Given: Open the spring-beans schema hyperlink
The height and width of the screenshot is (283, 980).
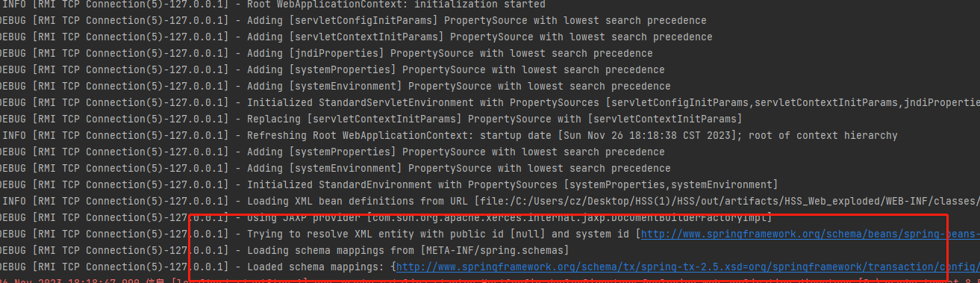Looking at the screenshot, I should 810,234.
